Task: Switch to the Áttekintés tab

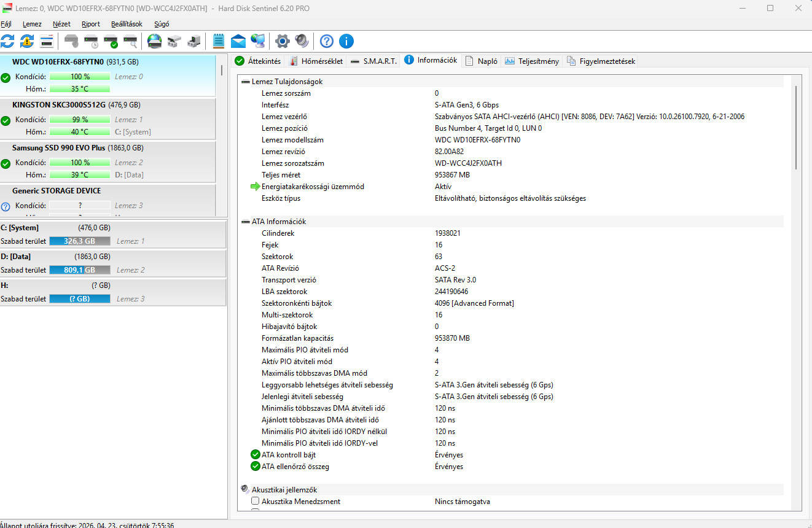Action: [258, 61]
